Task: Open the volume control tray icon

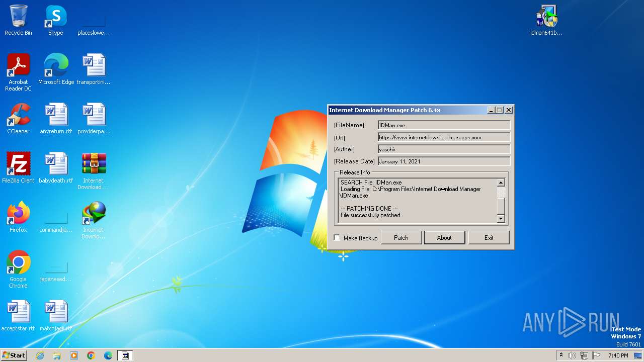Action: (572, 355)
